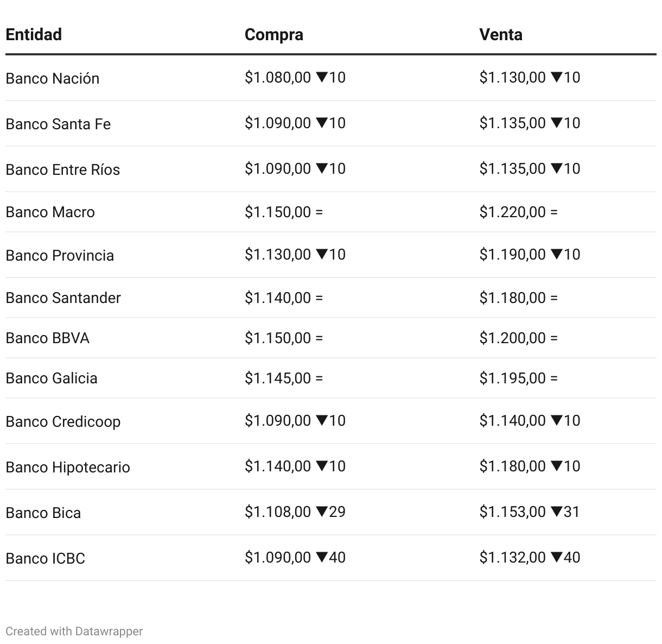Viewport: 662px width, 644px height.
Task: Click Banco Bica Compra value $1.108,00
Action: [x=278, y=512]
